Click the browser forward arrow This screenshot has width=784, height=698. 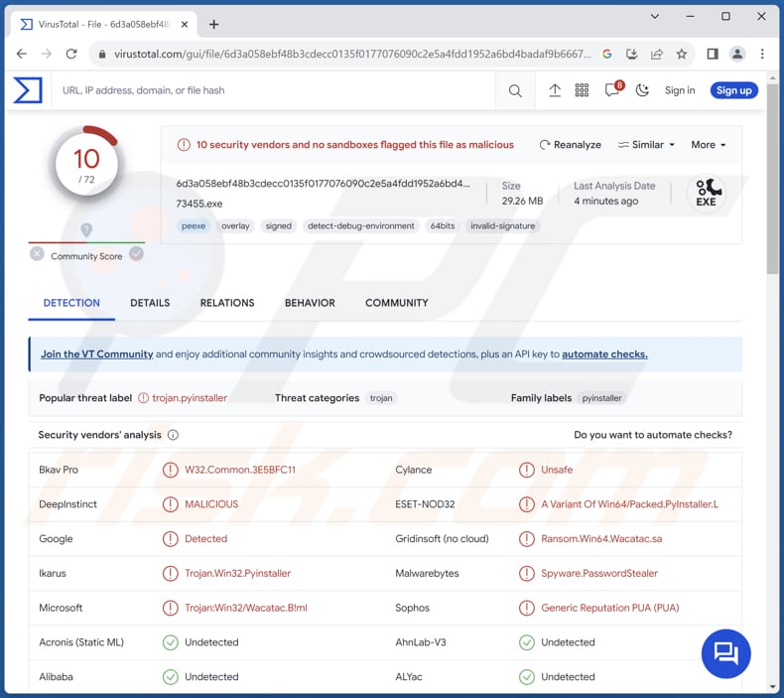point(47,54)
